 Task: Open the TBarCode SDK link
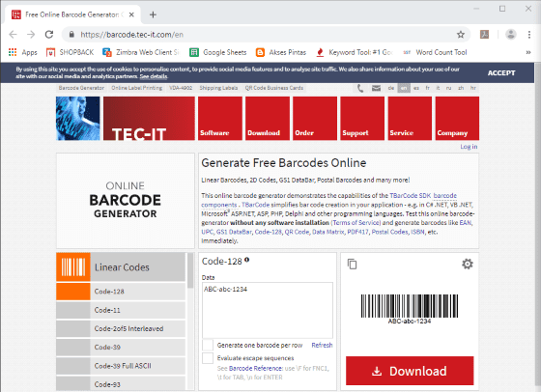tap(411, 195)
